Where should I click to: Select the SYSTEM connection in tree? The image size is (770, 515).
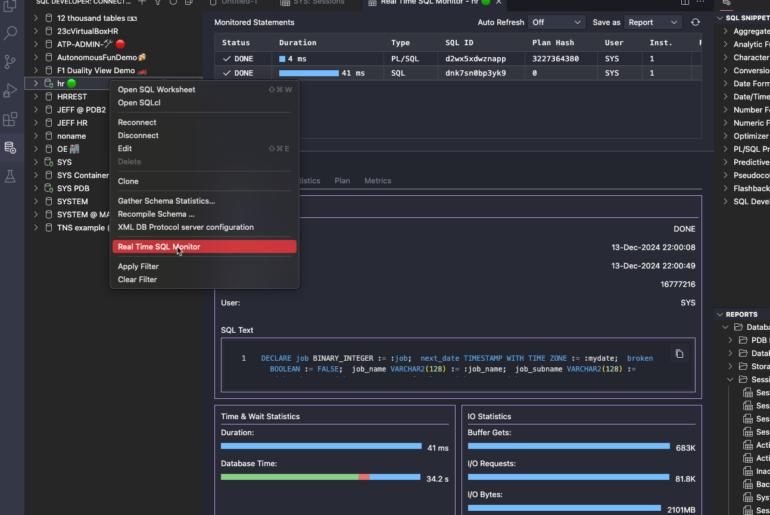(x=72, y=201)
